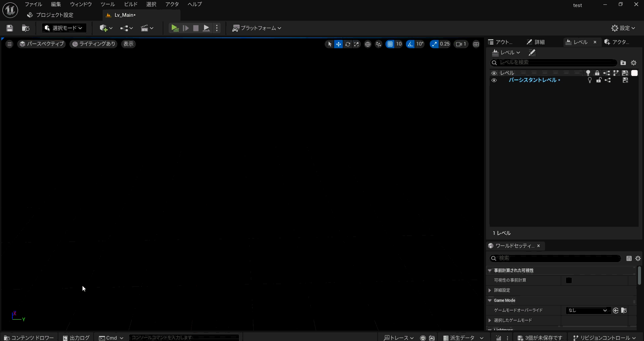Screen dimensions: 644x341
Task: Click the Eject playback button
Action: (x=206, y=28)
